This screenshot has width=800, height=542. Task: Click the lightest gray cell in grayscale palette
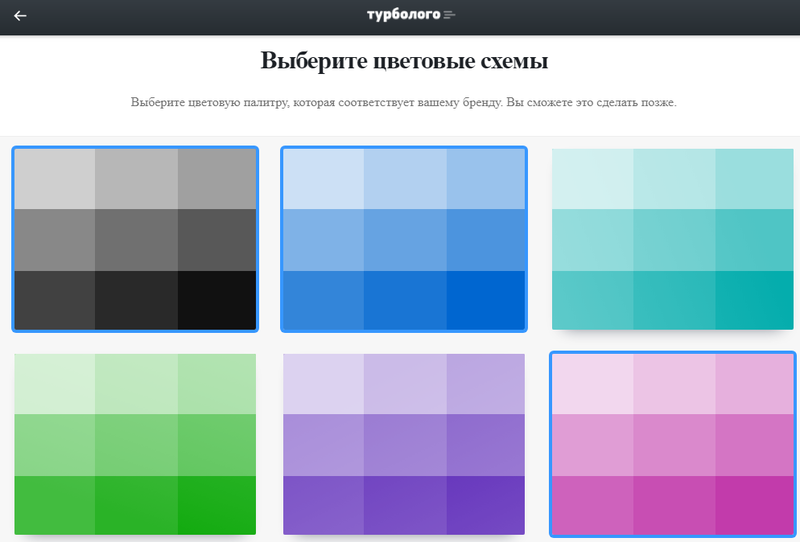point(55,179)
